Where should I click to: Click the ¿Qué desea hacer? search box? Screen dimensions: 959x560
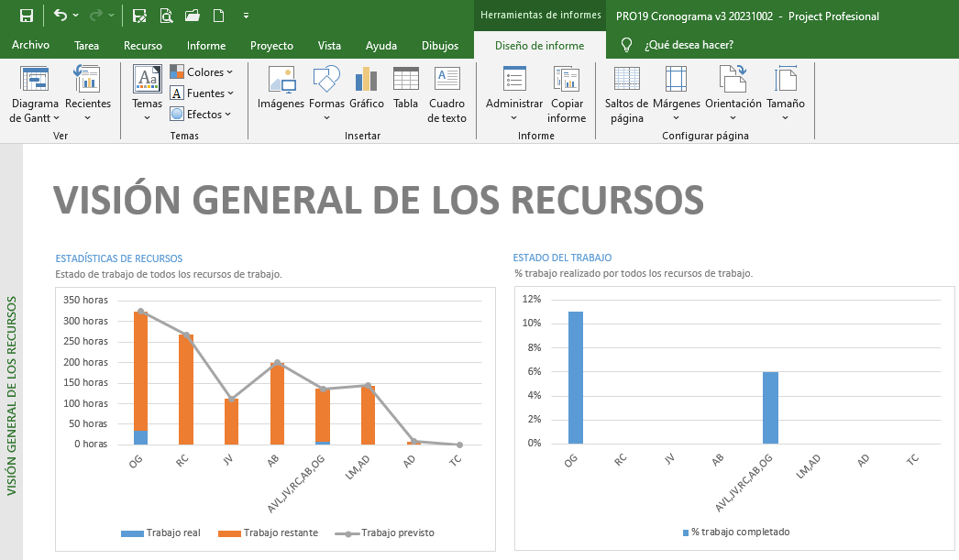688,45
